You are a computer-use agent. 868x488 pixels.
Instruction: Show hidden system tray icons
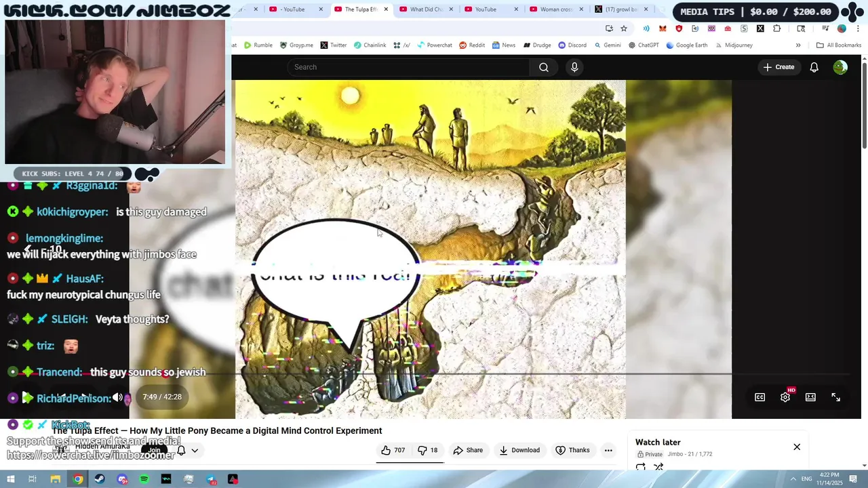[x=793, y=479]
